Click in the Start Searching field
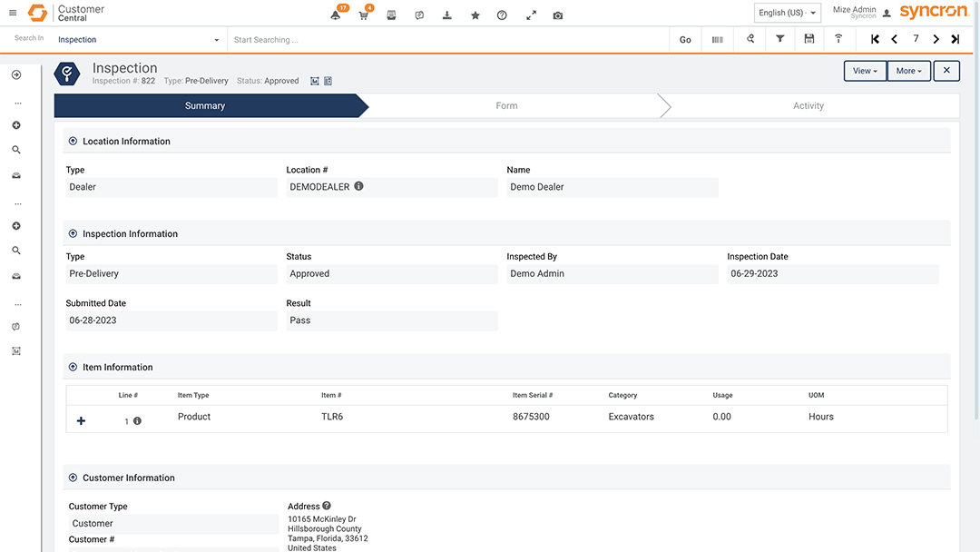The image size is (980, 552). coord(446,39)
